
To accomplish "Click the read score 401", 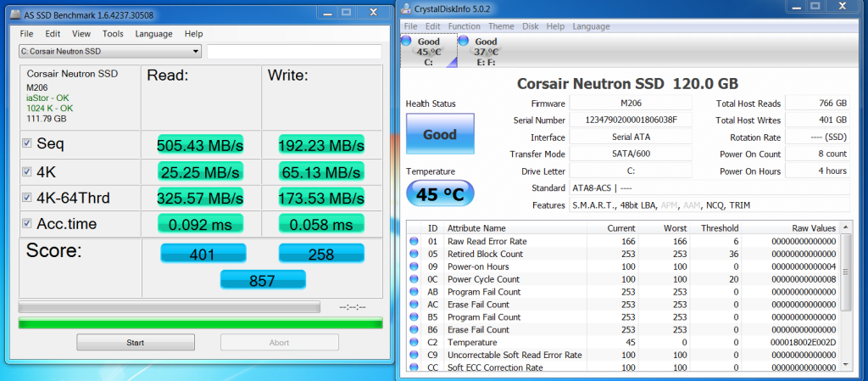I will (x=202, y=255).
